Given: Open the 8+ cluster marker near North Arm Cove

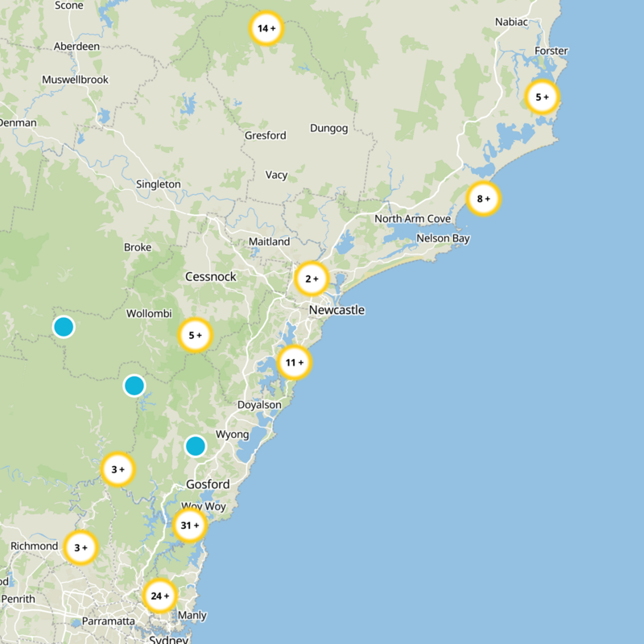Looking at the screenshot, I should click(x=484, y=199).
